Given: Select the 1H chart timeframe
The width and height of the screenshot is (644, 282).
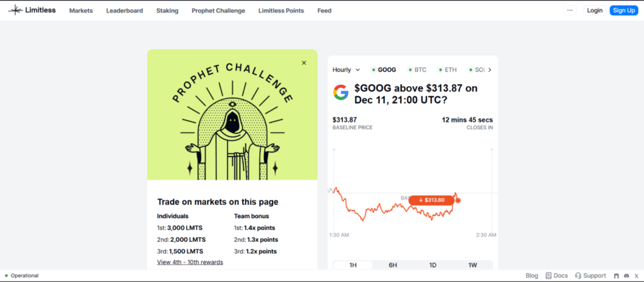Looking at the screenshot, I should pyautogui.click(x=353, y=265).
